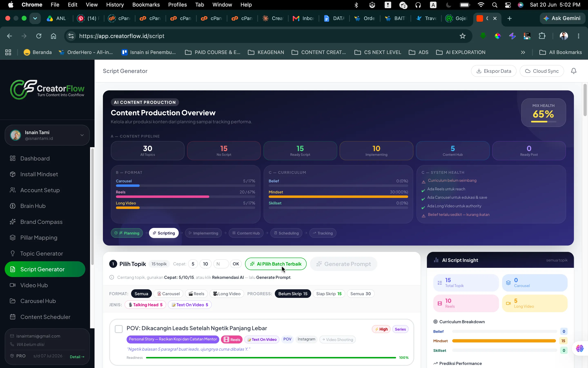Open the AI EXPLORATION bookmark folder
This screenshot has width=588, height=368.
pos(461,52)
